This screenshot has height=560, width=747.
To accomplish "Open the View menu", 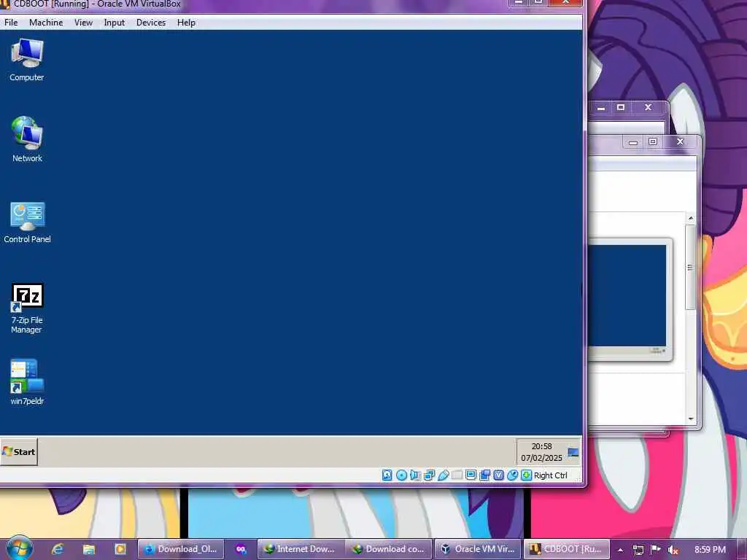I will [83, 23].
